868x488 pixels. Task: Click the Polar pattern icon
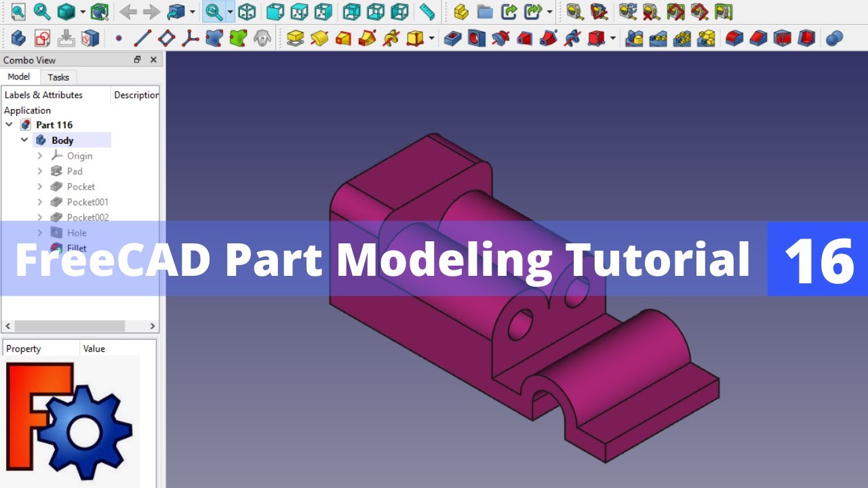[682, 38]
